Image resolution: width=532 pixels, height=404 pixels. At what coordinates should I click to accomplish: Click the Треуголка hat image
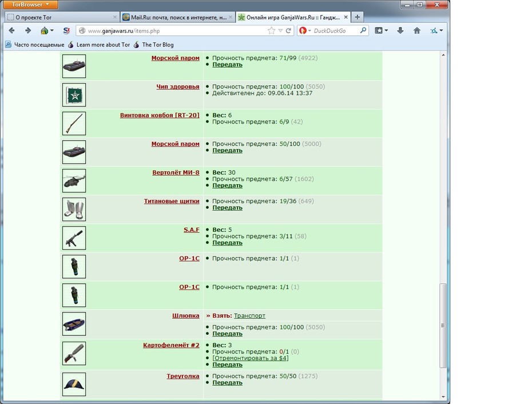pyautogui.click(x=74, y=385)
